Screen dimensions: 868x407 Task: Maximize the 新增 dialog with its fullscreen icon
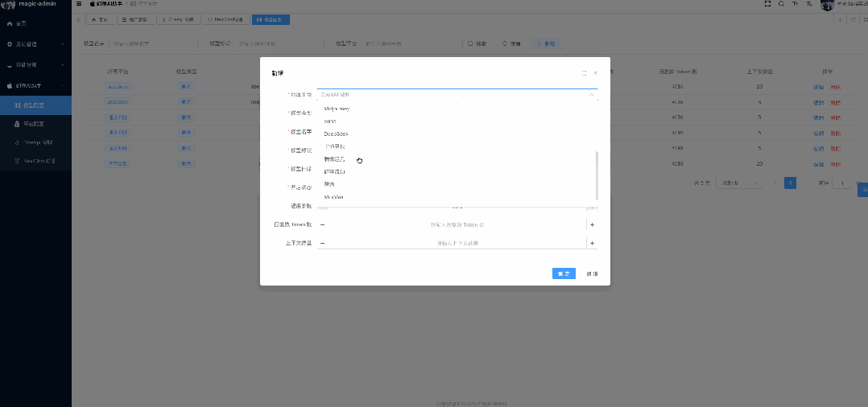(584, 73)
